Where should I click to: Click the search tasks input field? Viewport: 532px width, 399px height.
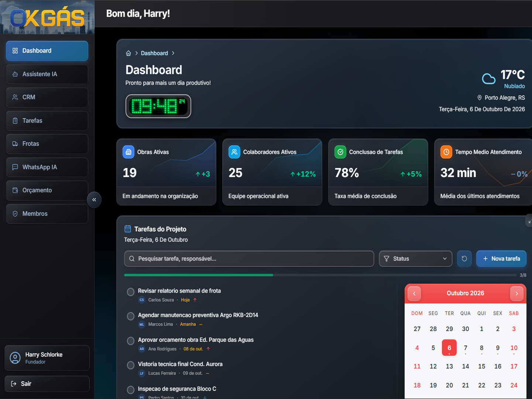click(x=249, y=259)
